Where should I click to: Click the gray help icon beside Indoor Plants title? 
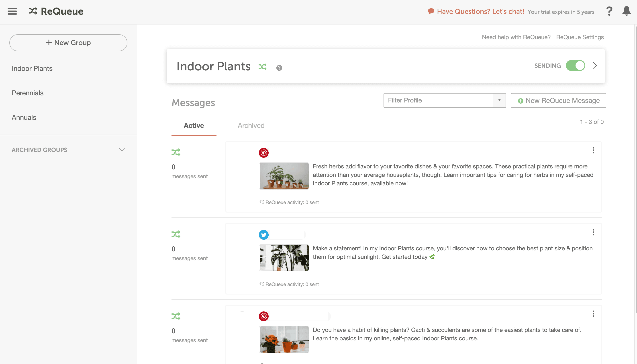click(279, 68)
